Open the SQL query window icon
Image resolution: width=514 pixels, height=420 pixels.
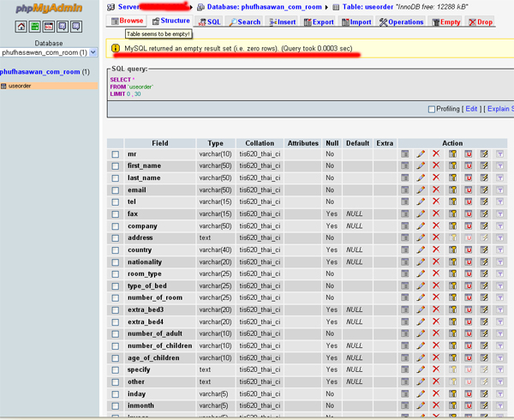click(49, 27)
